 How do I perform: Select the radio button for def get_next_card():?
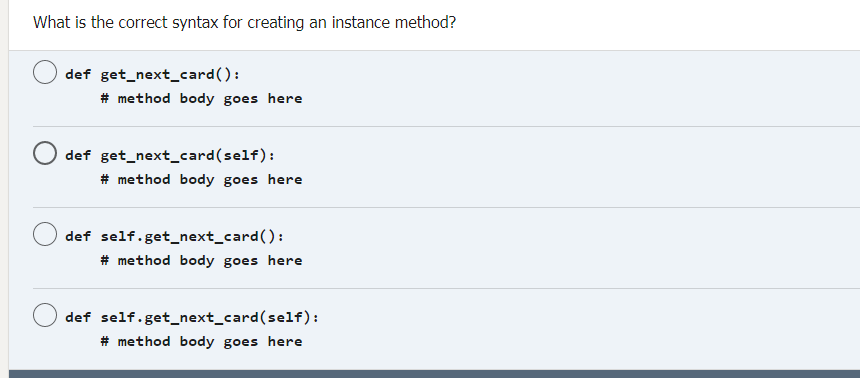(x=44, y=72)
